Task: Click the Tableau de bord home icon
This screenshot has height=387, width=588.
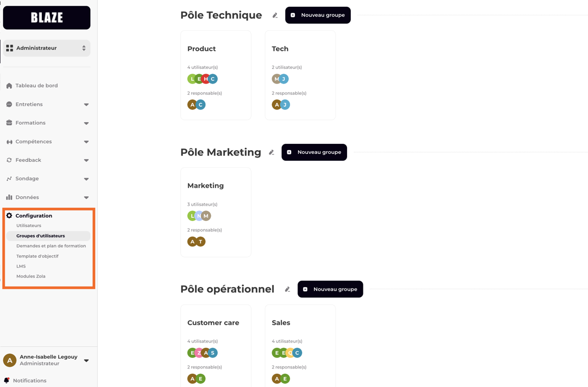Action: tap(9, 86)
